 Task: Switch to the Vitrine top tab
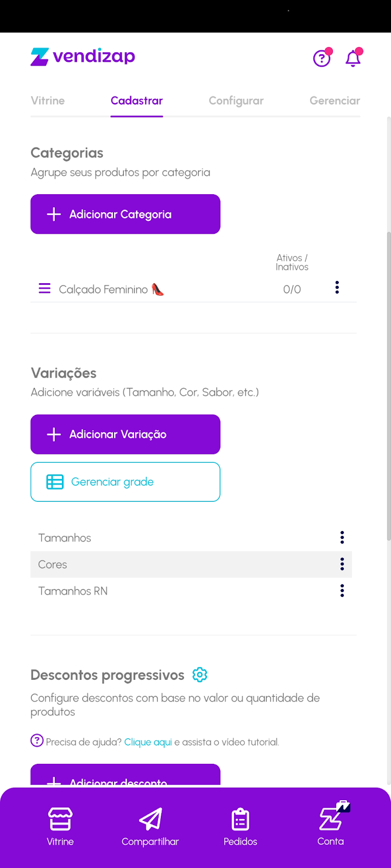click(48, 101)
